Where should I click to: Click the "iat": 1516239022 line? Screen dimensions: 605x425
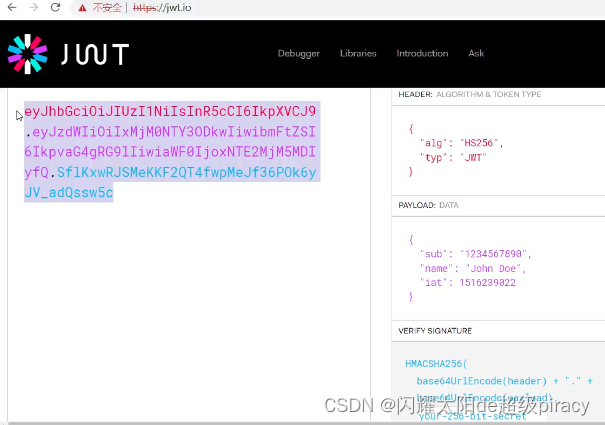point(468,283)
